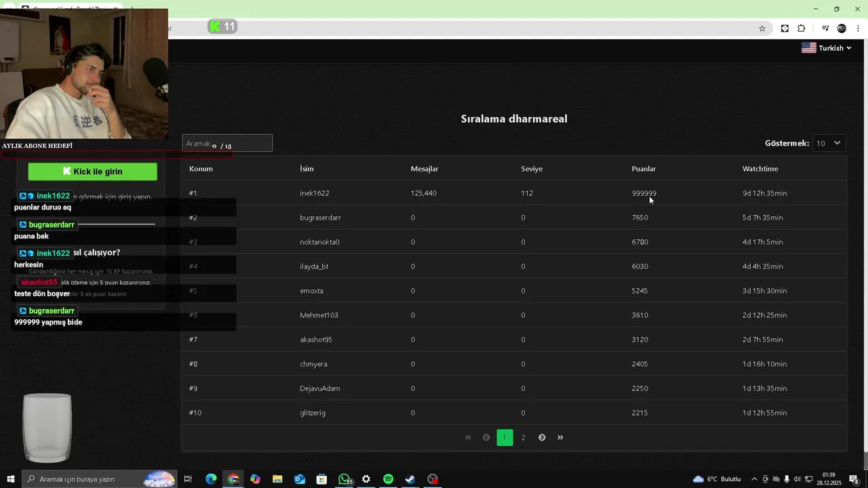868x488 pixels.
Task: Click the name ilayda_bt in the table
Action: (314, 266)
